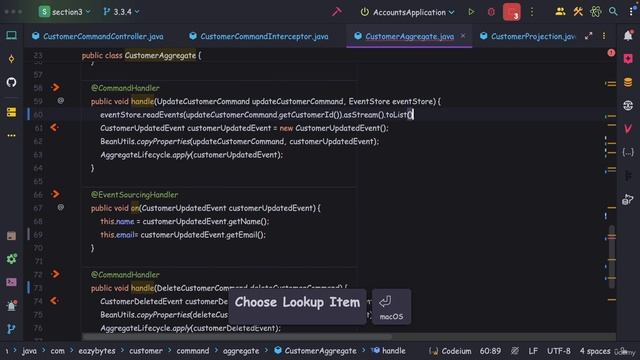Open Search Everywhere magnifier
Screen dimensions: 640x360
point(613,12)
